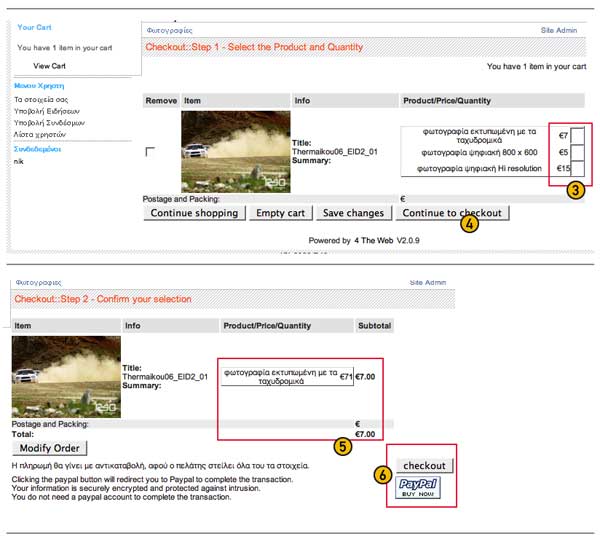Click the quantity box for the €15 Hi resolution photo
600x539 pixels.
click(x=578, y=168)
